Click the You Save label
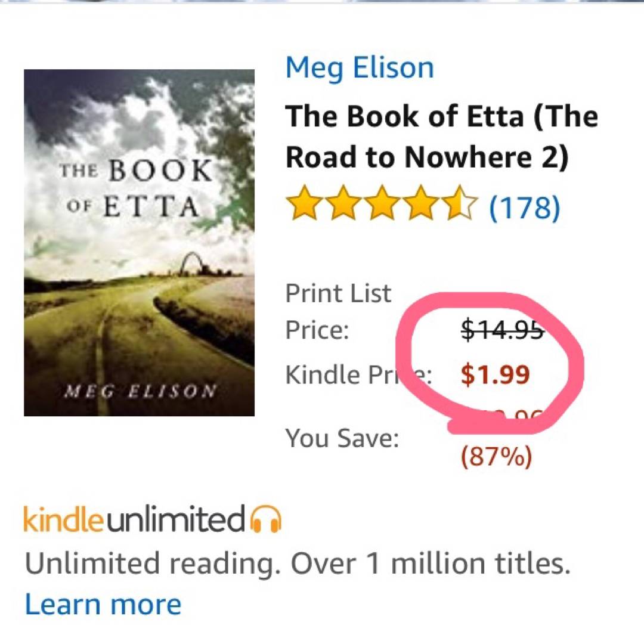Image resolution: width=644 pixels, height=644 pixels. pyautogui.click(x=342, y=439)
